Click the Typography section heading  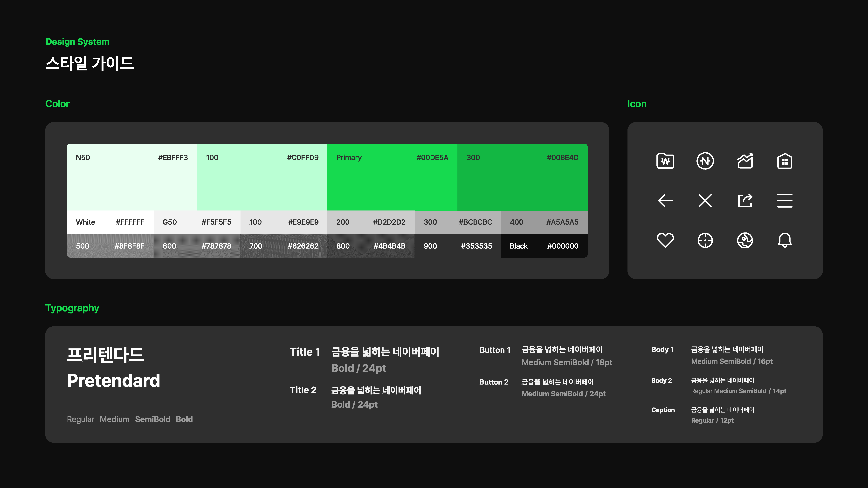(x=72, y=308)
